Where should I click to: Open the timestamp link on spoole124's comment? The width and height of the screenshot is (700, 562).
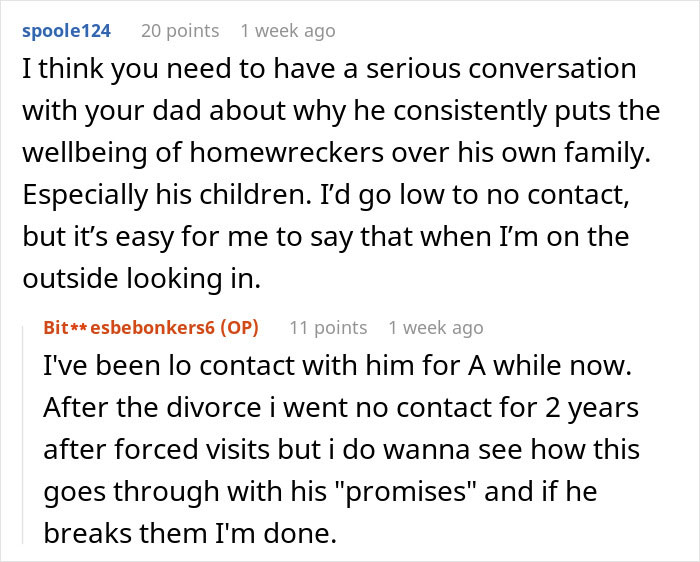click(x=294, y=31)
